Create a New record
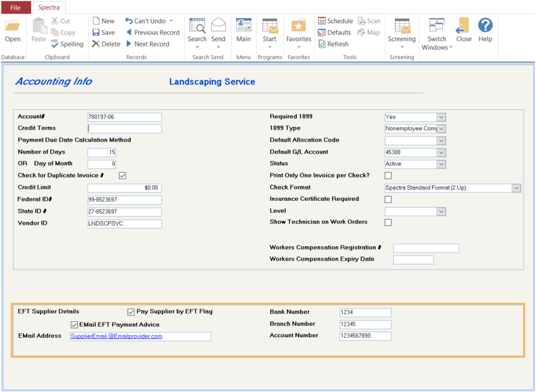536x392 pixels. pyautogui.click(x=103, y=21)
